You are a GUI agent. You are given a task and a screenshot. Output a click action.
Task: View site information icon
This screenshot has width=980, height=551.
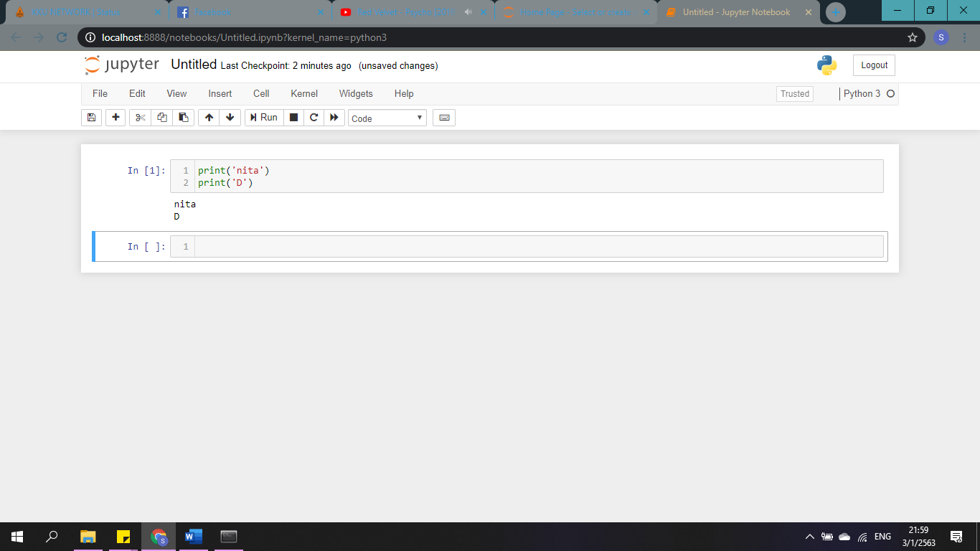point(91,37)
